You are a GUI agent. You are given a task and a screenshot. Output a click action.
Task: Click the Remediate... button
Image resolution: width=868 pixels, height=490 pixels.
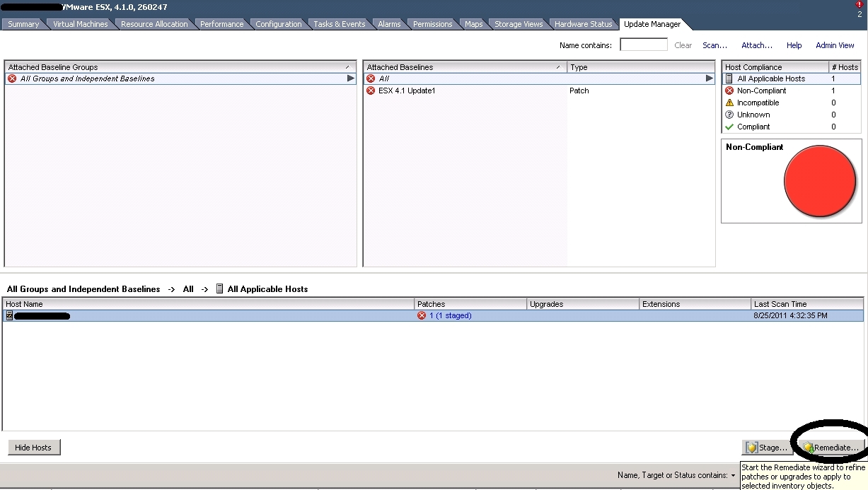tap(831, 448)
